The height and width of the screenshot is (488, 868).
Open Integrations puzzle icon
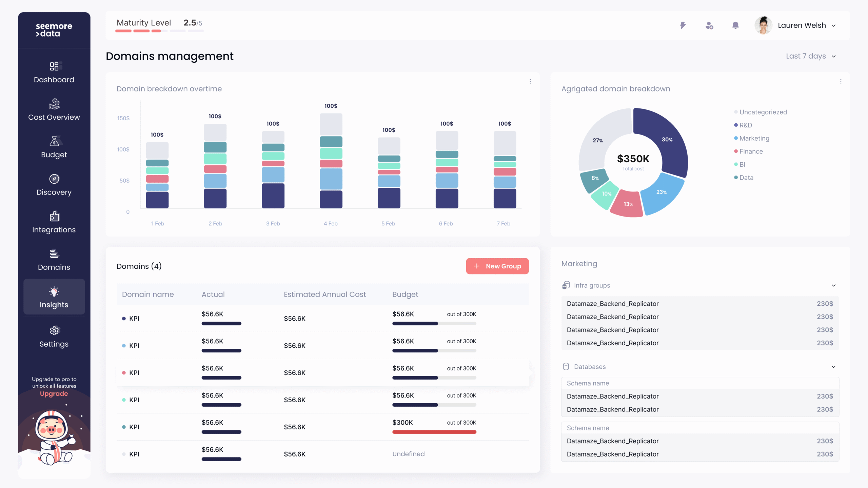[x=54, y=217]
